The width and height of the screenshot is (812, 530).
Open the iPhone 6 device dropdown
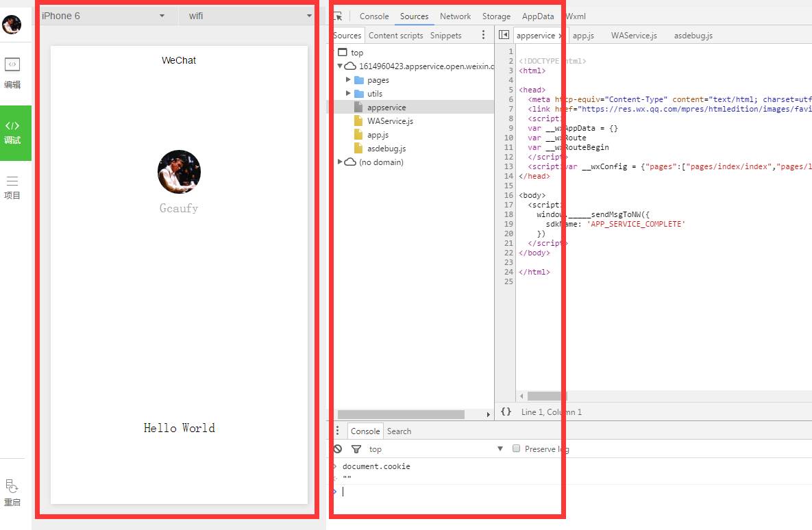click(x=103, y=16)
